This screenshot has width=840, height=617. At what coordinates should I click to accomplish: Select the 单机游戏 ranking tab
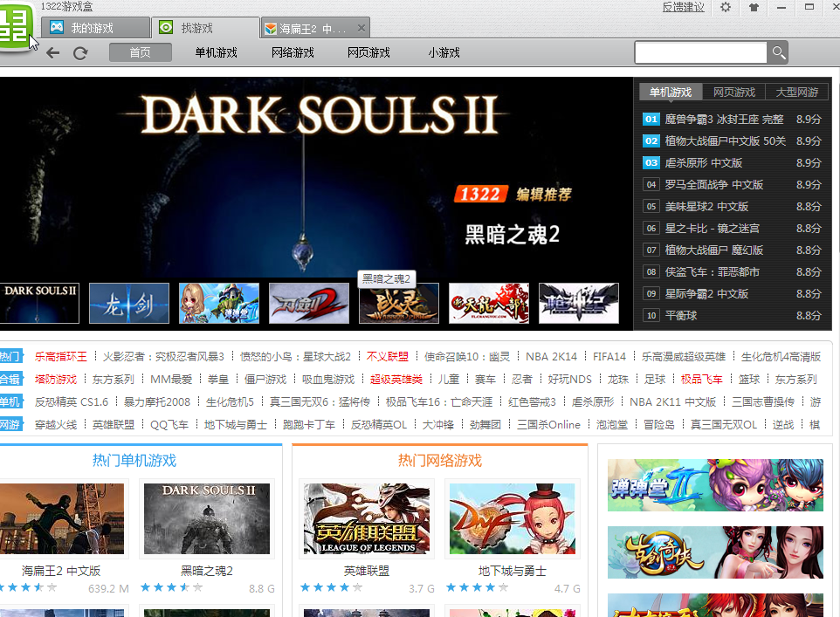point(671,93)
